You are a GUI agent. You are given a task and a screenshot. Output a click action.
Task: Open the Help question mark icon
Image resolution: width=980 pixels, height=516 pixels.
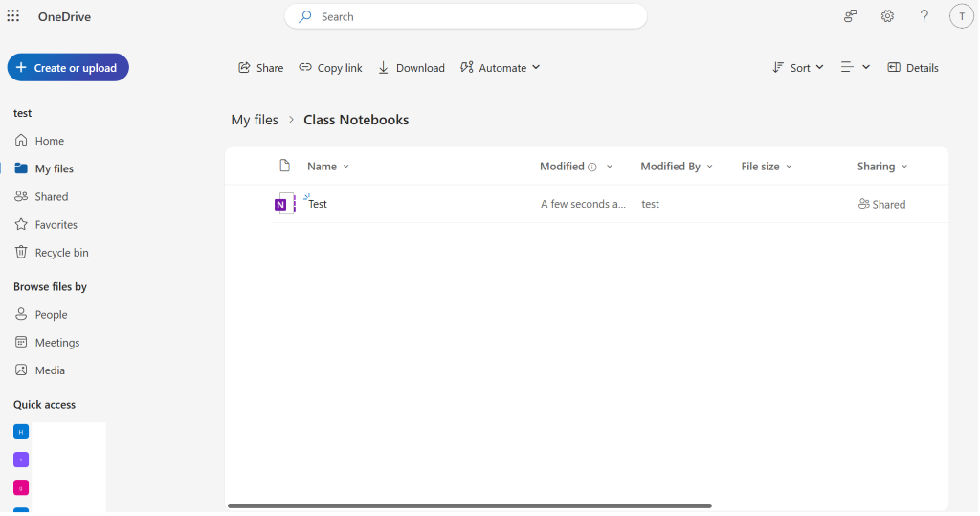click(x=924, y=16)
